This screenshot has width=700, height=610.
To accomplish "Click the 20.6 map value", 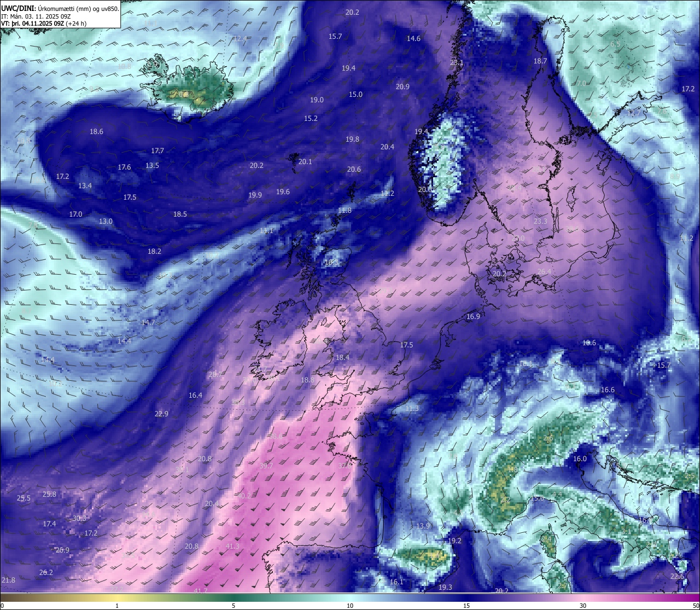I will point(354,169).
